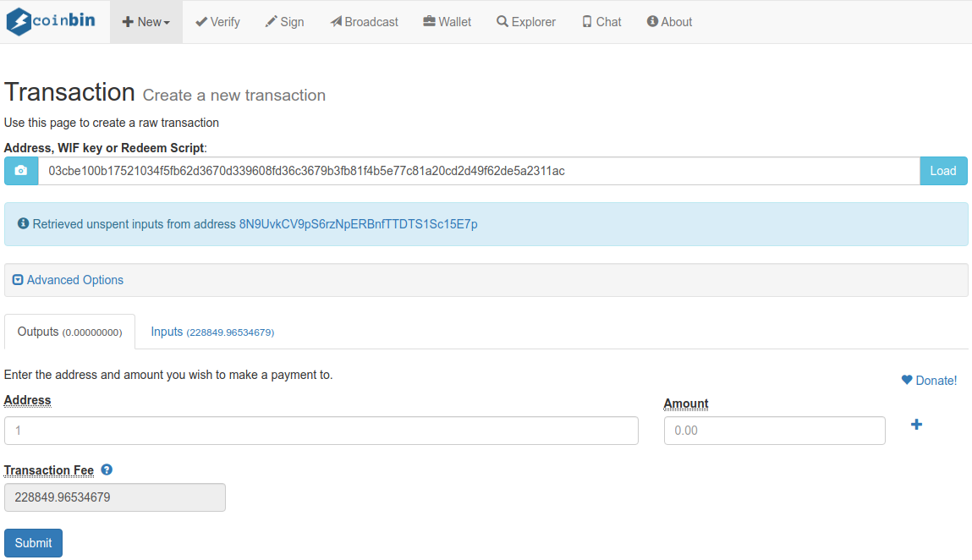This screenshot has width=972, height=560.
Task: Open address link 8N9UvkCV9pS6rzNpERBnfTTDTS1Sc15E7p
Action: [x=359, y=224]
